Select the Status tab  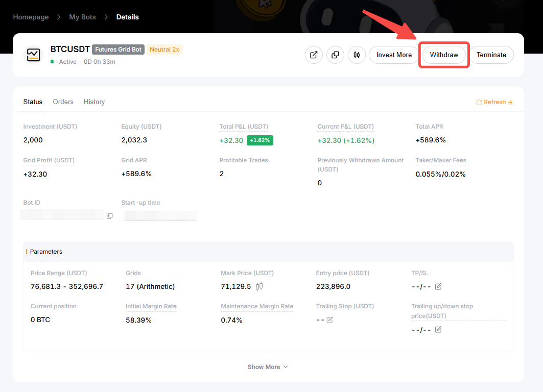33,102
